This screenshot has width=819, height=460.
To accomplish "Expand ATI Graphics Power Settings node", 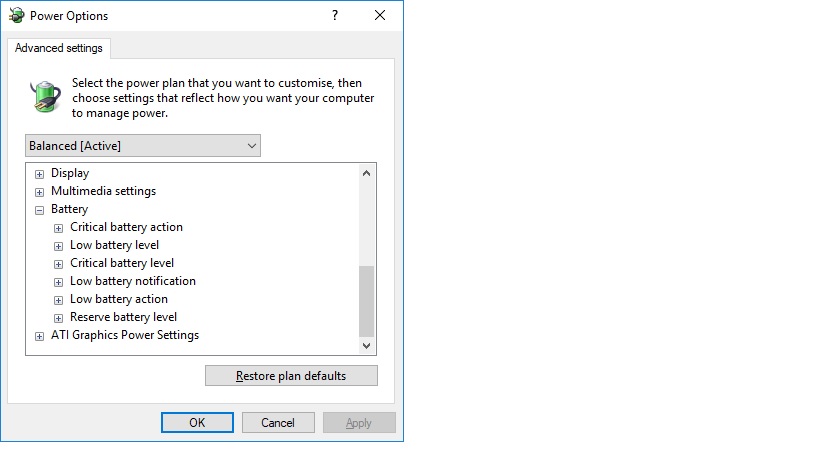I will pyautogui.click(x=39, y=336).
